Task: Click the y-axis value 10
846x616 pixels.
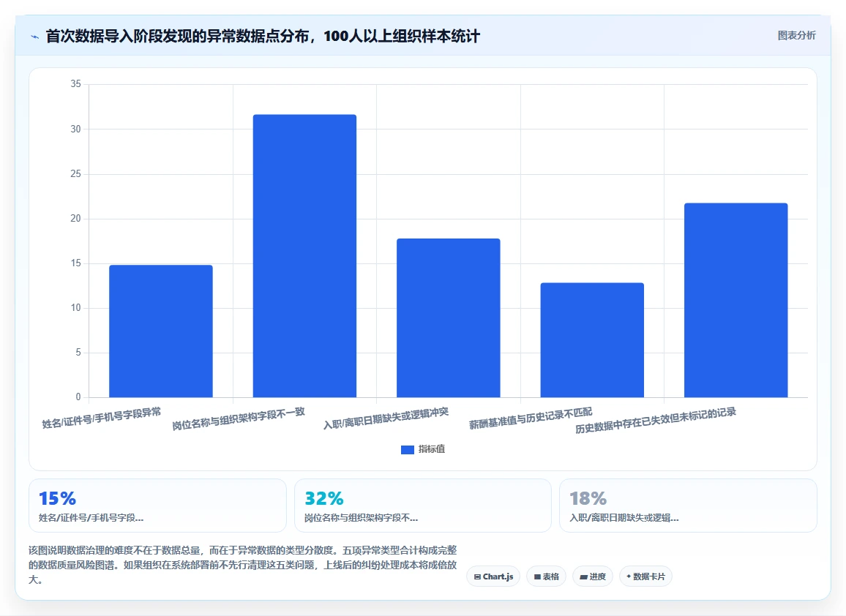Action: tap(75, 308)
